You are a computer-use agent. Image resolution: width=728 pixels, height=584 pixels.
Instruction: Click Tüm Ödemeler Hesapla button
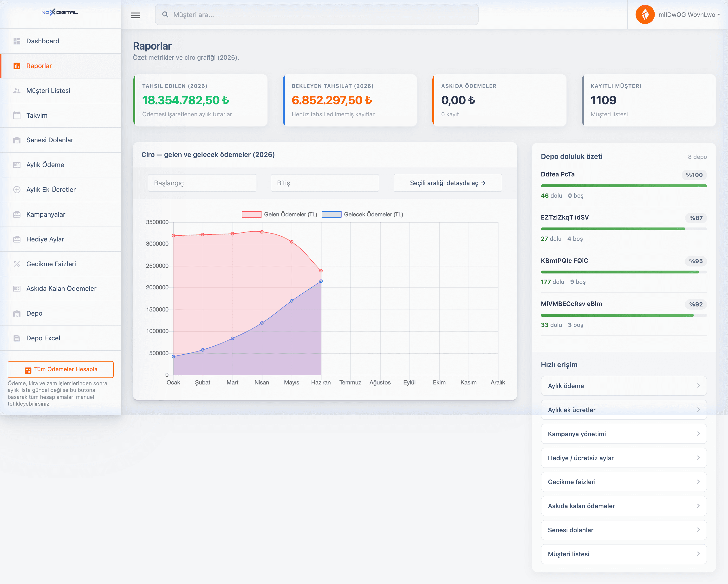coord(61,369)
